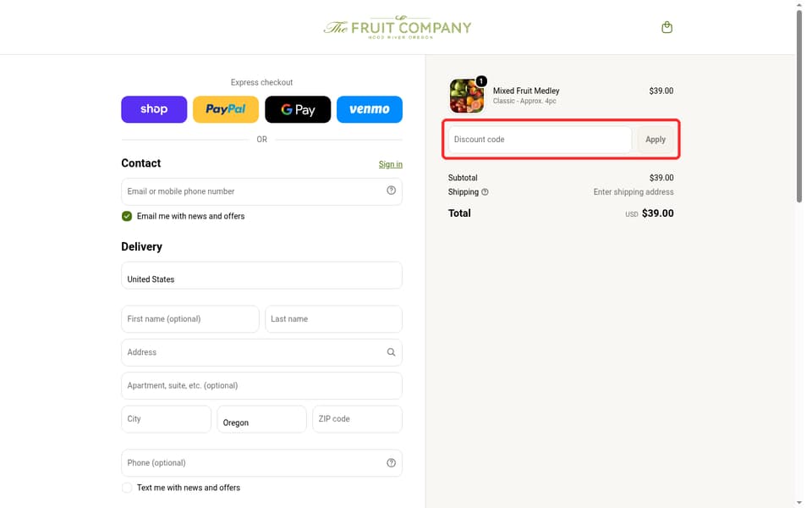812x508 pixels.
Task: Click the Delivery heading
Action: tap(141, 246)
